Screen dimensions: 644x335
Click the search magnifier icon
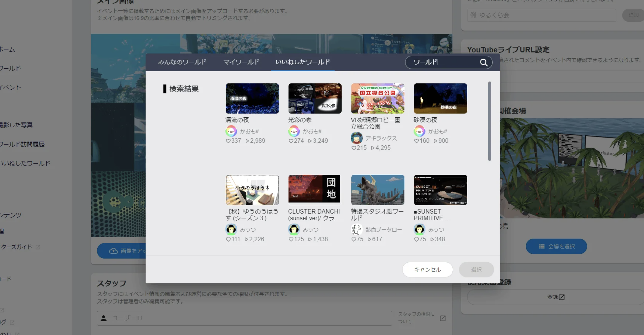[484, 62]
